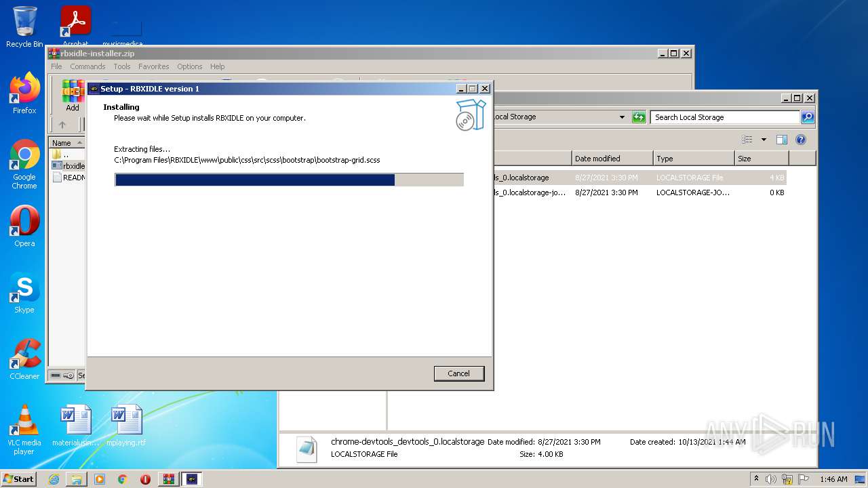Screen dimensions: 868x488
Task: Open the mplaying.rtf document icon
Action: tap(126, 426)
